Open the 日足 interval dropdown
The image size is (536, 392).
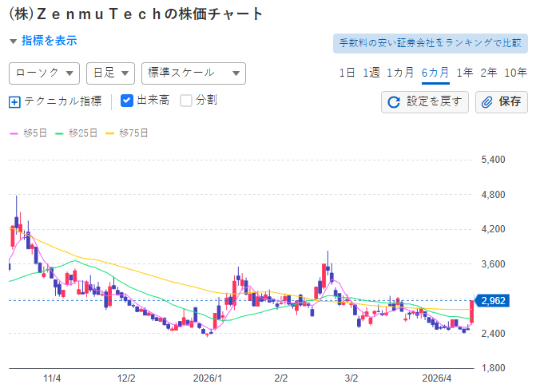110,73
